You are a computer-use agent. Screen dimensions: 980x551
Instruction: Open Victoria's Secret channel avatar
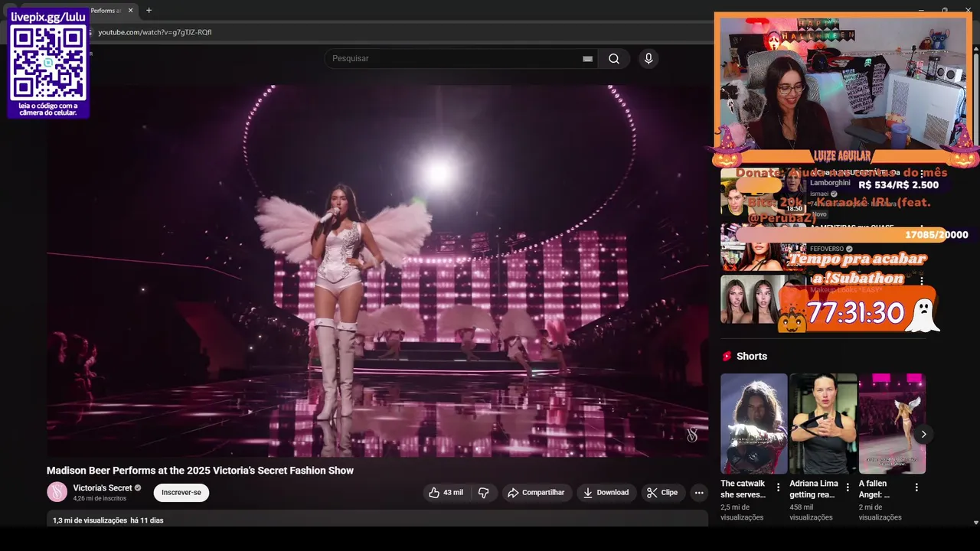pos(57,492)
